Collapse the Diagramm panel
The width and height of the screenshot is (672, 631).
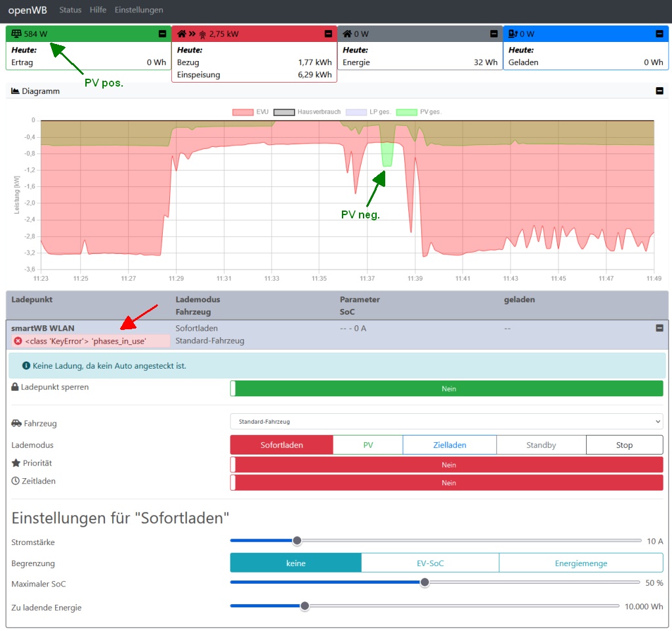(660, 91)
